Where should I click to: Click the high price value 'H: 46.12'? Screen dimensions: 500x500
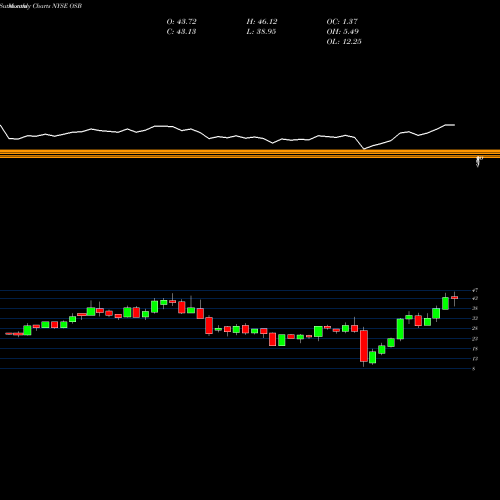[262, 22]
